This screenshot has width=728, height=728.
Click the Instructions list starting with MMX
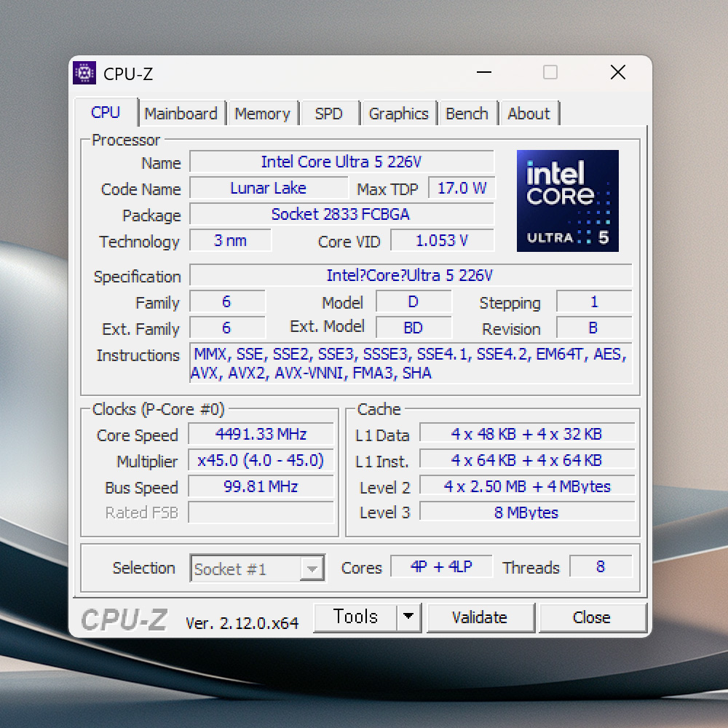[411, 363]
